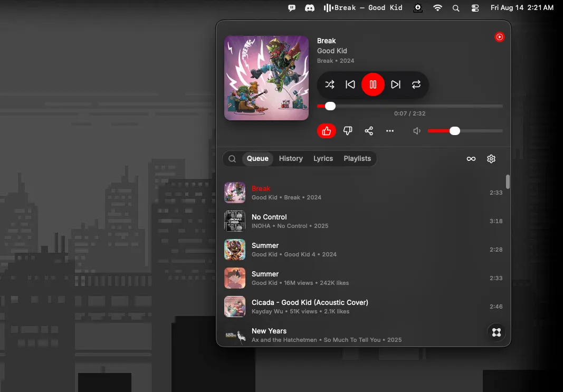Click the Cicada cover thumbnail
The width and height of the screenshot is (563, 392).
[235, 307]
